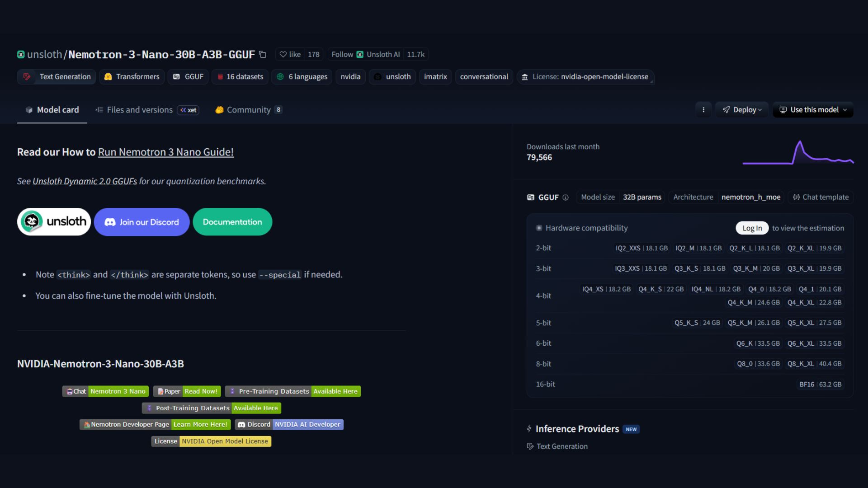
Task: Open the three-dot more options menu
Action: (x=703, y=110)
